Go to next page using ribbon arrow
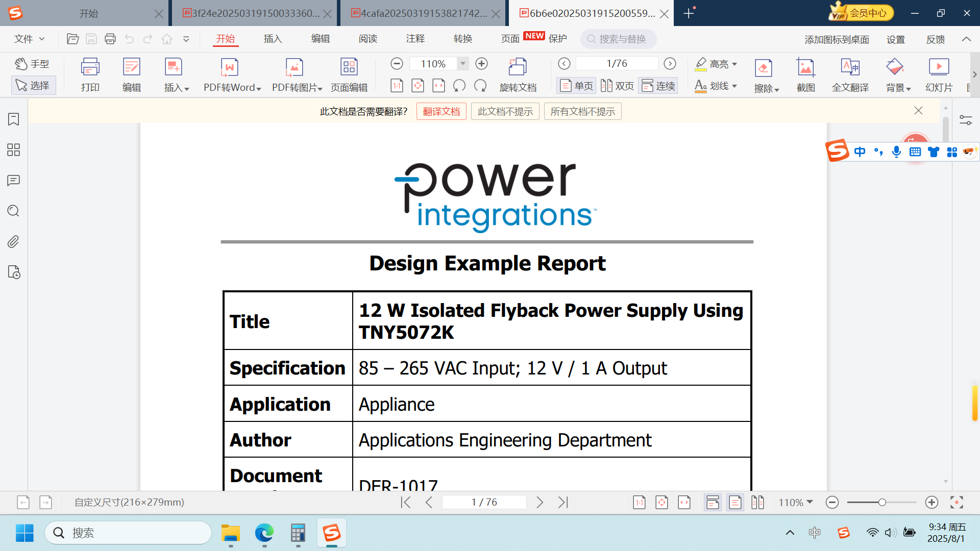The width and height of the screenshot is (980, 551). tap(670, 64)
